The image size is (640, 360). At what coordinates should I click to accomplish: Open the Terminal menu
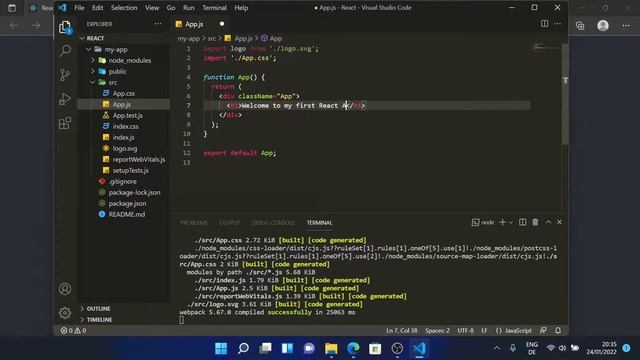(x=214, y=7)
